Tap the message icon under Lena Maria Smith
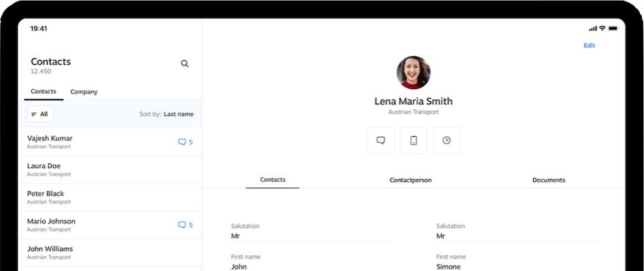 [381, 140]
